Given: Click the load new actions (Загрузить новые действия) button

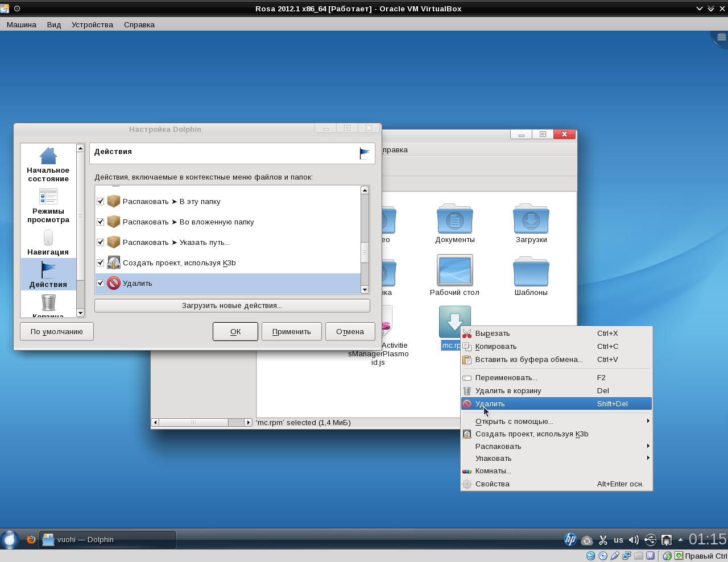Looking at the screenshot, I should tap(232, 306).
